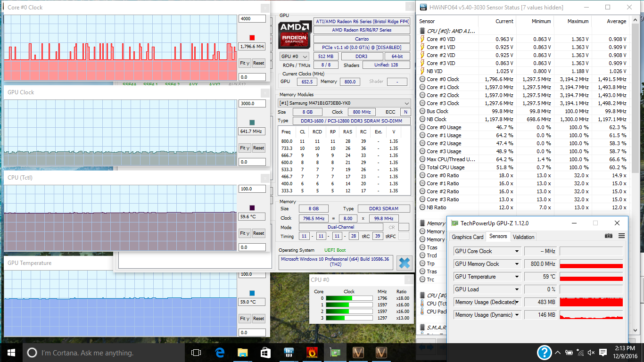Select the NB VID sensor row
Screen dimensions: 644x362
click(524, 71)
